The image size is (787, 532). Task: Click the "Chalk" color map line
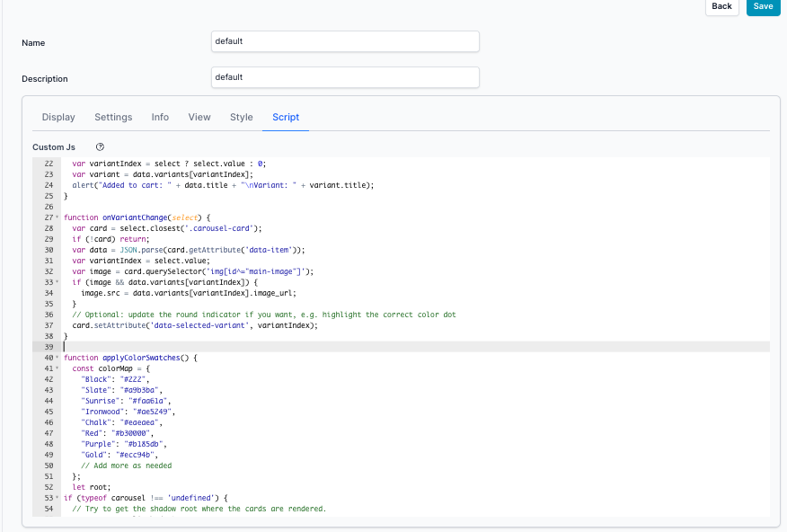pyautogui.click(x=121, y=422)
